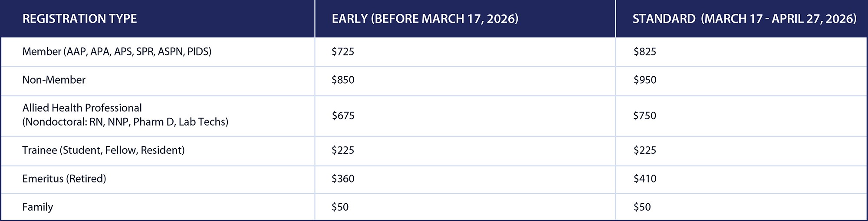The image size is (868, 221).
Task: Click the $675 early Allied Health price
Action: [343, 116]
